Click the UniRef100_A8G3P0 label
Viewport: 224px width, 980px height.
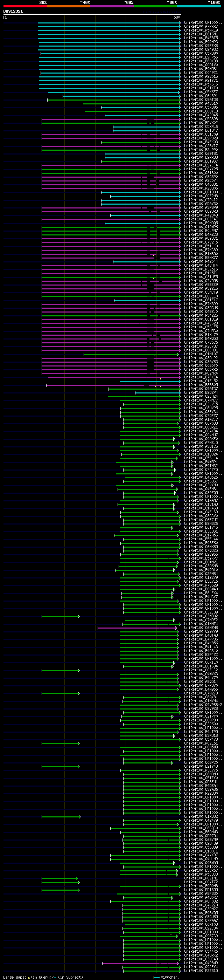[201, 177]
